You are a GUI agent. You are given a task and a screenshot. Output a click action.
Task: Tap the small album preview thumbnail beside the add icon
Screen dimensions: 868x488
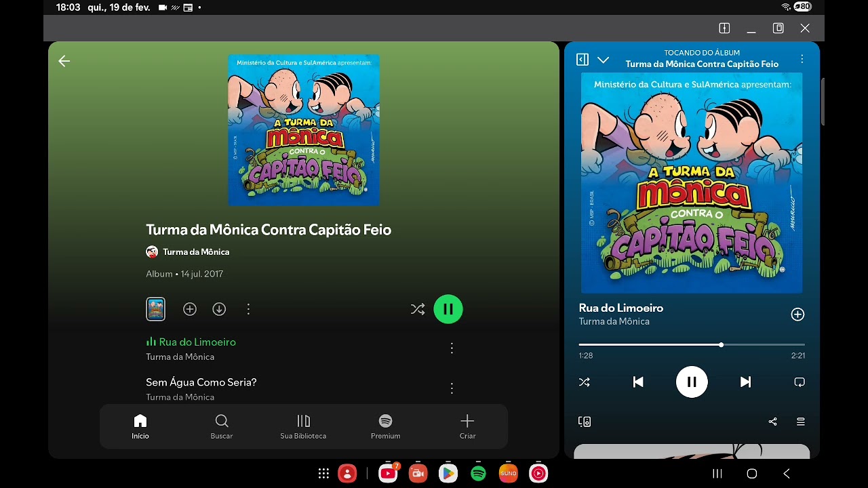click(156, 309)
